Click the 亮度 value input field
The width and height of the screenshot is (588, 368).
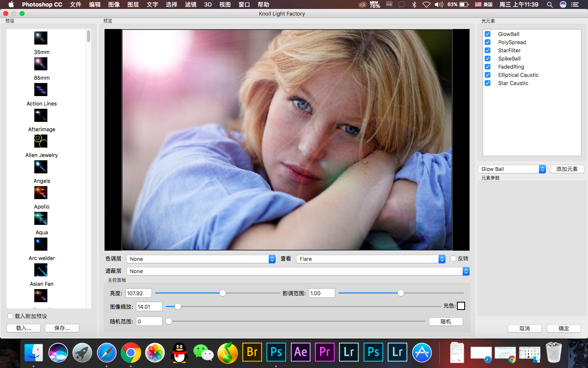pos(138,293)
